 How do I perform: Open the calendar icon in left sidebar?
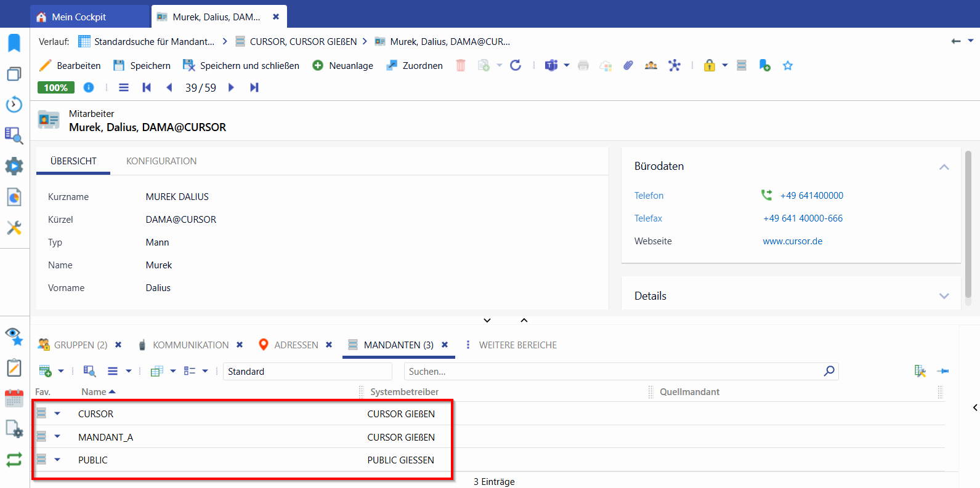tap(14, 398)
